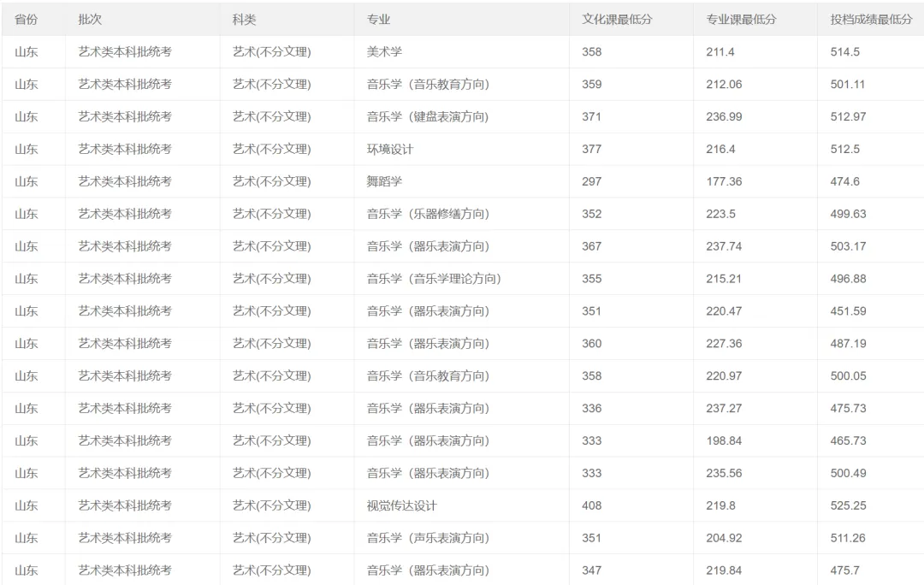Click the admission score 500.05
The width and height of the screenshot is (924, 585).
848,375
